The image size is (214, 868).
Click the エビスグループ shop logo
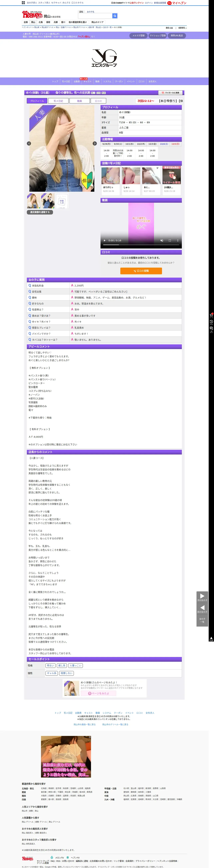coord(104,58)
